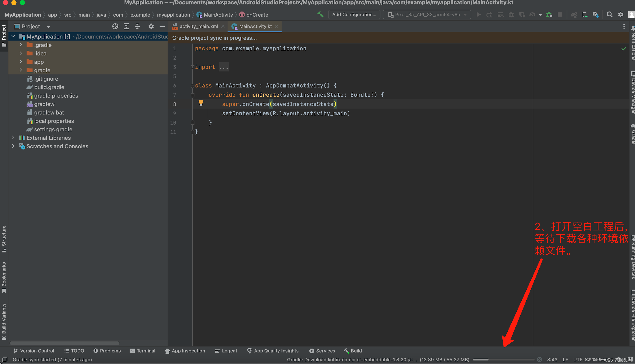Screen dimensions: 635x364
Task: Click the LF line separator status entry
Action: [x=565, y=359]
